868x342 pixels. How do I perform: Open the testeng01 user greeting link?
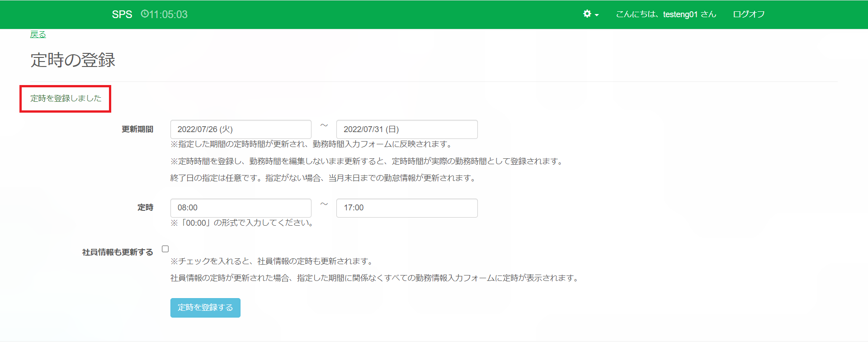pos(665,14)
